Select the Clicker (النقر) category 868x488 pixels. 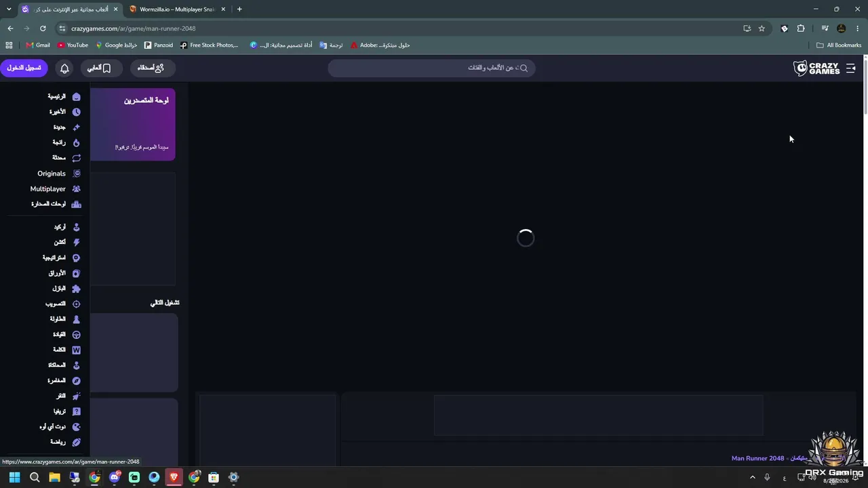click(69, 396)
